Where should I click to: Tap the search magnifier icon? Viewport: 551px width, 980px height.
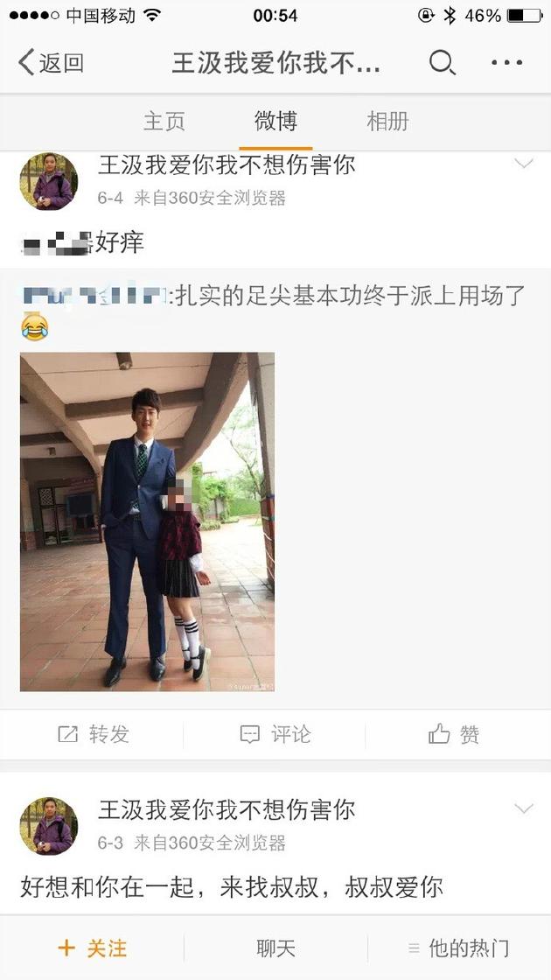(443, 62)
